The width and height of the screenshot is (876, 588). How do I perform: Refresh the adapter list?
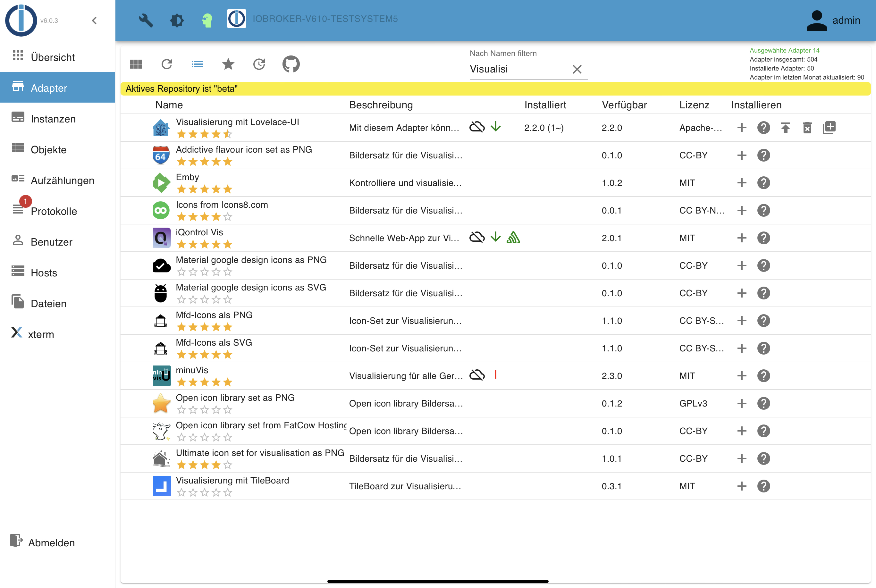(166, 64)
